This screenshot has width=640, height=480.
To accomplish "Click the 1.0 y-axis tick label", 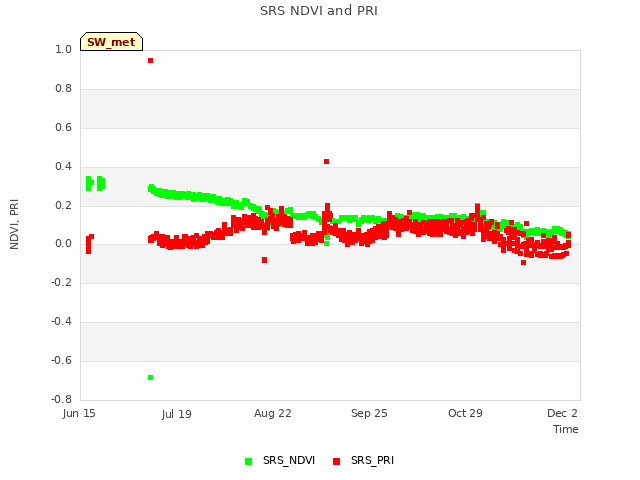I will (63, 50).
